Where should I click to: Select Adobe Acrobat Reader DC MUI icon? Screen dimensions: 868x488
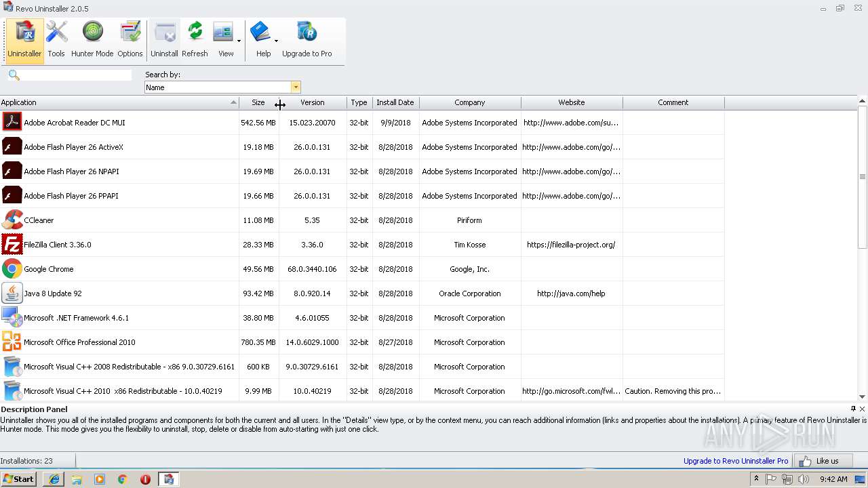tap(12, 123)
